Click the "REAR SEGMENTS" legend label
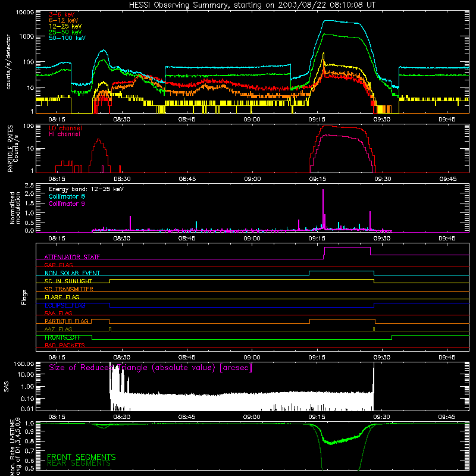The image size is (476, 476). coord(79,464)
